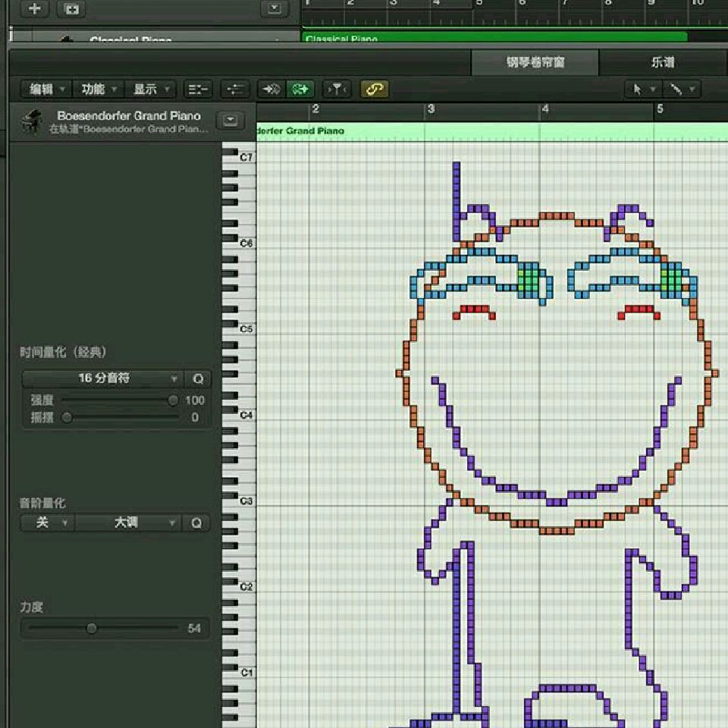Click the Q button for time quantize

pyautogui.click(x=197, y=378)
